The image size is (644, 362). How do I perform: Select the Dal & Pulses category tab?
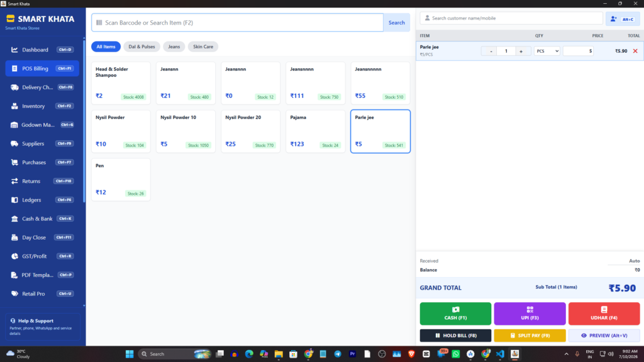coord(142,47)
